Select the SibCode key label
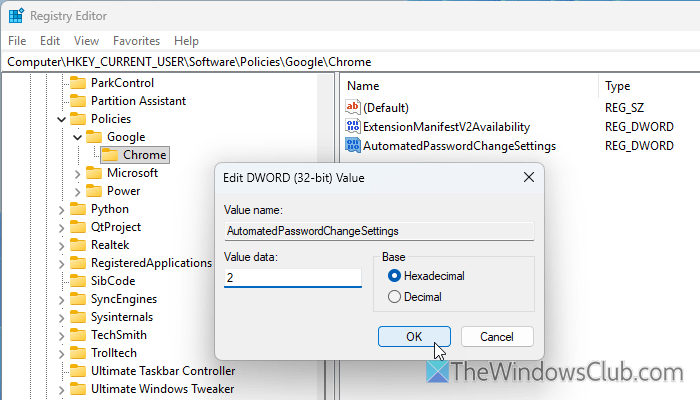The width and height of the screenshot is (700, 400). pos(113,281)
